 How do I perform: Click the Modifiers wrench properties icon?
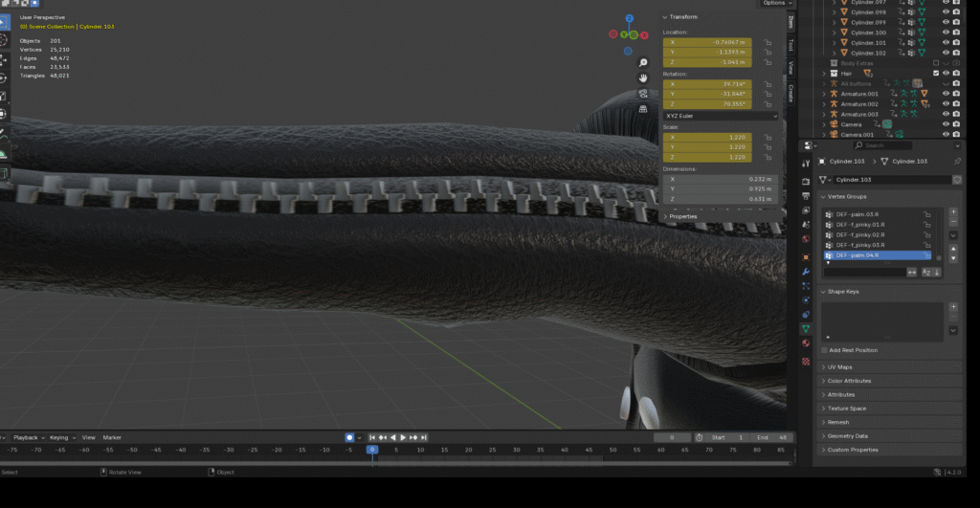[806, 271]
